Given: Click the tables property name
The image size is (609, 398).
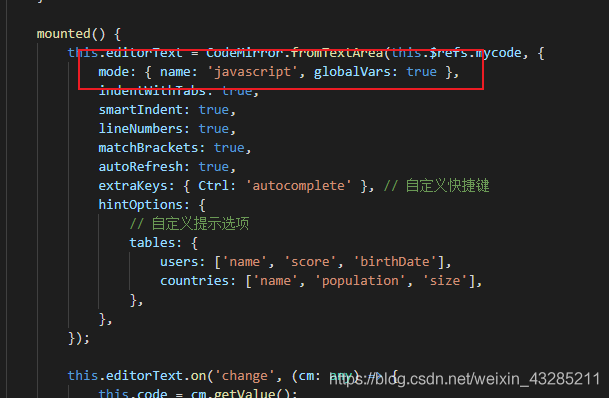Looking at the screenshot, I should [152, 243].
